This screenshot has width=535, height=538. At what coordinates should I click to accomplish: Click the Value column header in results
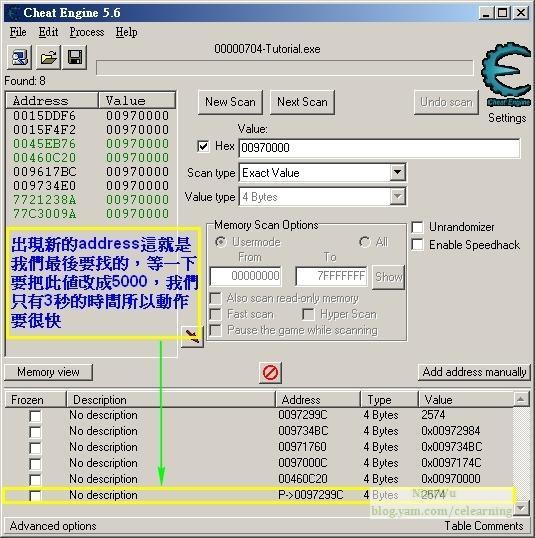tap(137, 101)
